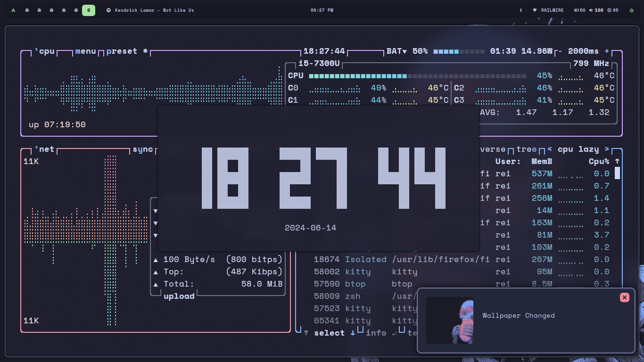Click the date 2024-06-14 under the clock
The height and width of the screenshot is (362, 644).
(310, 228)
